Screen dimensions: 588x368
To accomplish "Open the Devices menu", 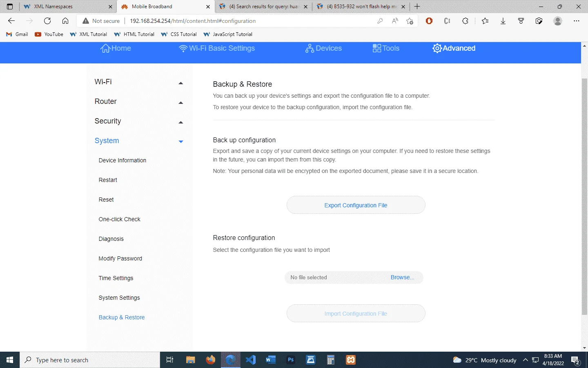I will [323, 48].
